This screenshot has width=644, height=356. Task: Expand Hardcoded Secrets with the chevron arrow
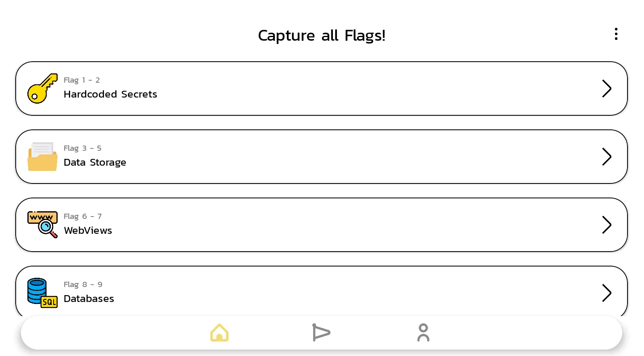click(607, 88)
